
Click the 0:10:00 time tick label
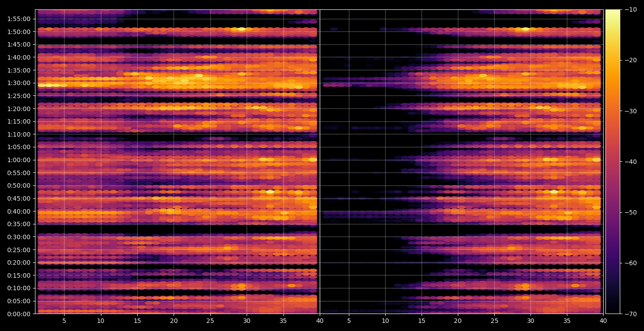pyautogui.click(x=19, y=288)
